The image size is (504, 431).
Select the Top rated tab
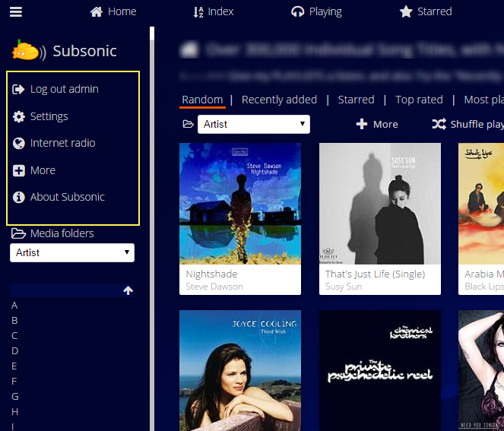(419, 100)
